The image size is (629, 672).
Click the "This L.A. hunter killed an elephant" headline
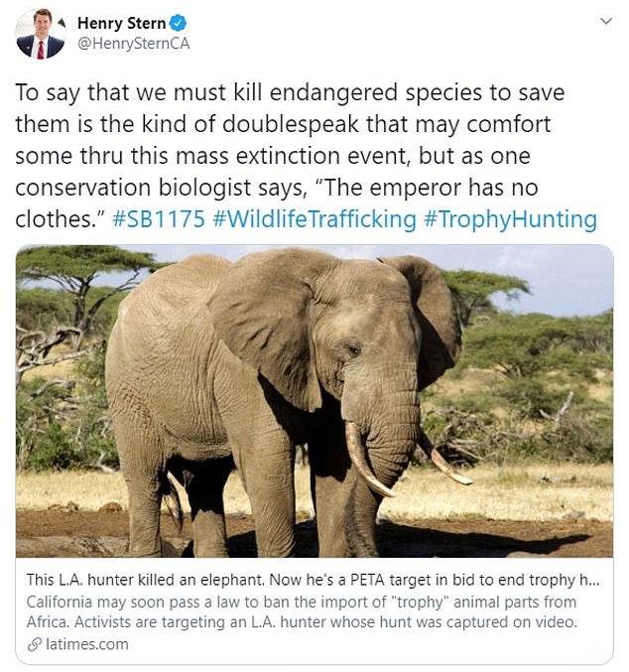[314, 580]
